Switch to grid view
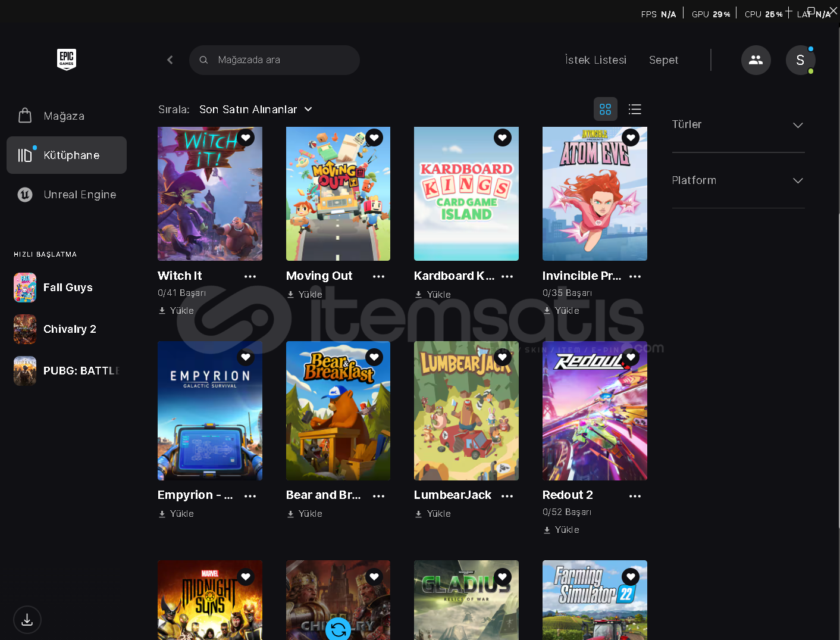The height and width of the screenshot is (640, 840). coord(606,110)
